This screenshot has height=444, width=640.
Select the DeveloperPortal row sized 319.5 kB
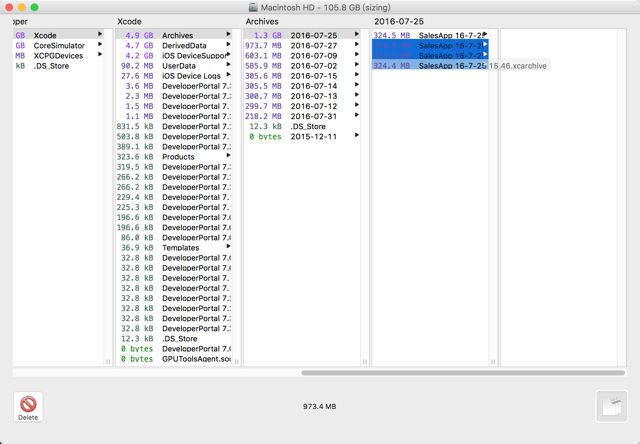tap(174, 167)
